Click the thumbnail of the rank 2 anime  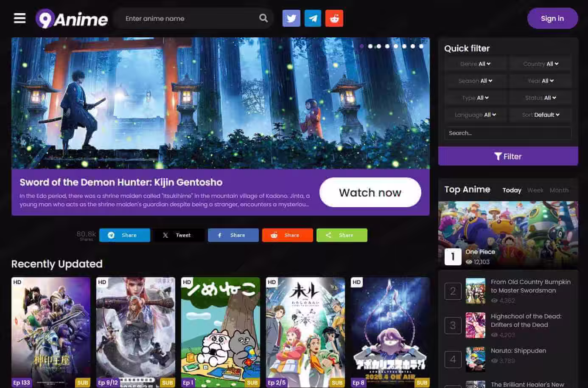pyautogui.click(x=475, y=291)
